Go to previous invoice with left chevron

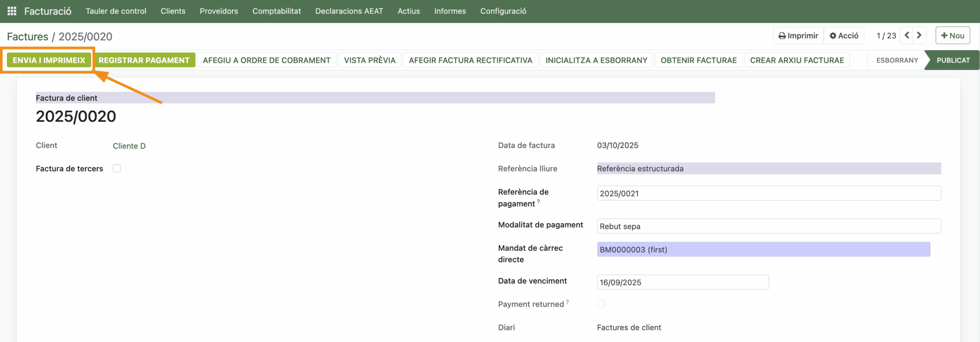tap(907, 35)
